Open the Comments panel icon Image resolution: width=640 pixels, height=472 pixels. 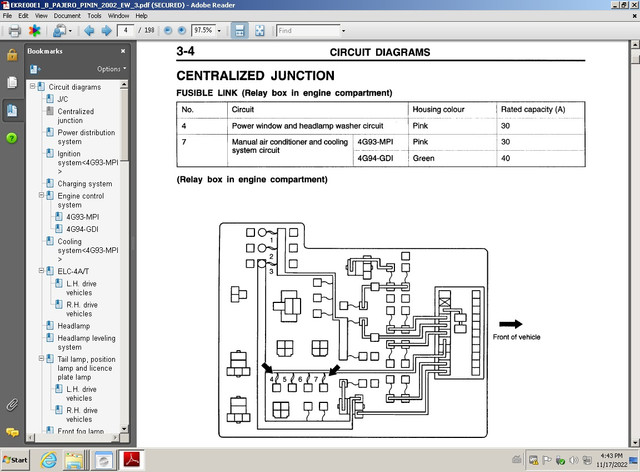tap(12, 432)
